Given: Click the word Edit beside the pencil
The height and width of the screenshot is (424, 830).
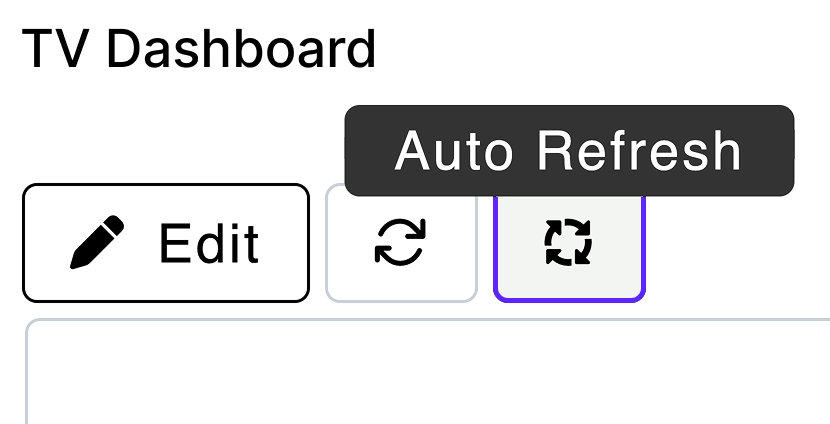Looking at the screenshot, I should click(x=209, y=243).
